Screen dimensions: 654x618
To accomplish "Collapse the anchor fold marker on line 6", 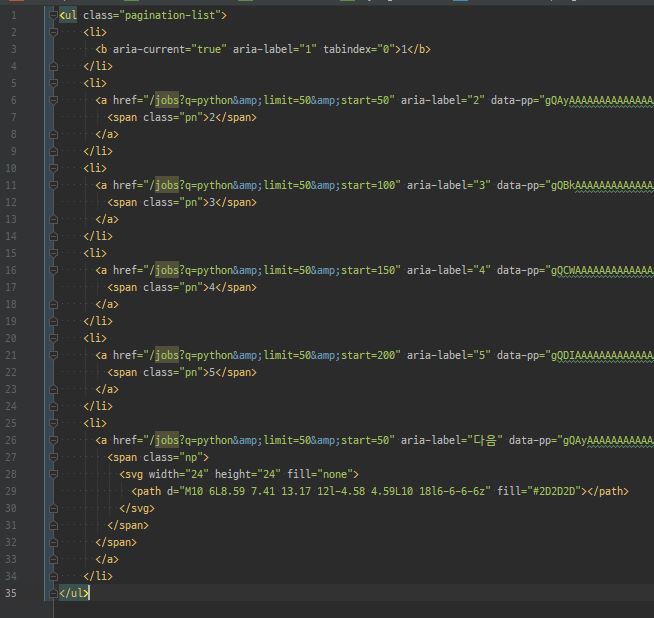I will click(53, 100).
